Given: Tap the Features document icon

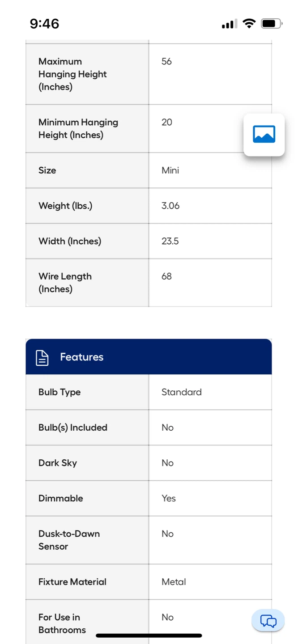Looking at the screenshot, I should click(42, 357).
